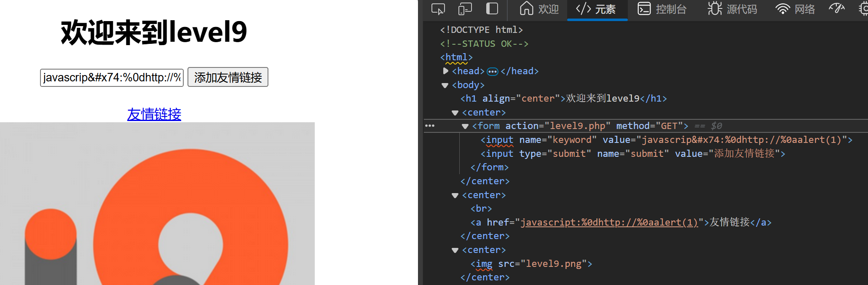Image resolution: width=868 pixels, height=285 pixels.
Task: Collapse the center node containing the link
Action: tap(455, 196)
